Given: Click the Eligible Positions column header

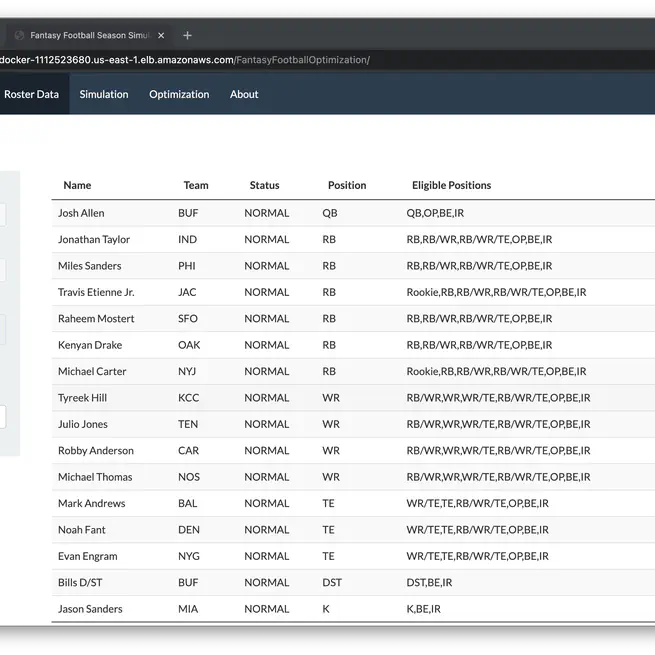Looking at the screenshot, I should click(x=452, y=185).
